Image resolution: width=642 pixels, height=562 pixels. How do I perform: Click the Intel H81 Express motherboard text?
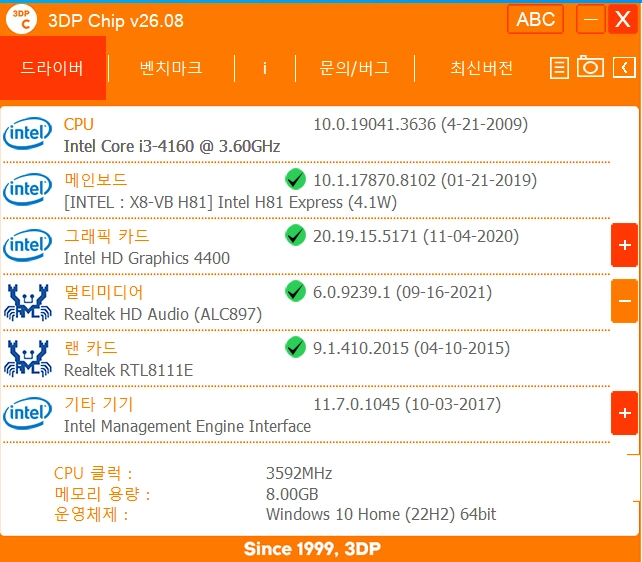pos(231,203)
